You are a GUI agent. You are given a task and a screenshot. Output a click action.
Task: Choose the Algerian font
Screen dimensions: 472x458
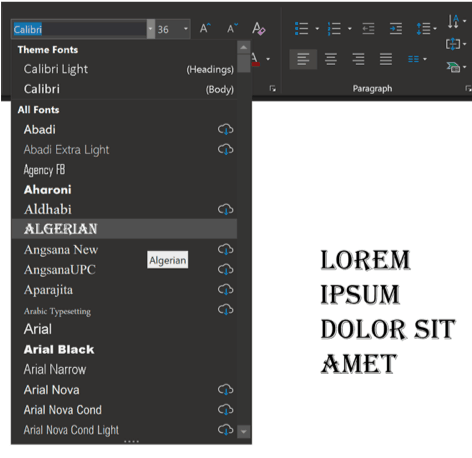[124, 229]
